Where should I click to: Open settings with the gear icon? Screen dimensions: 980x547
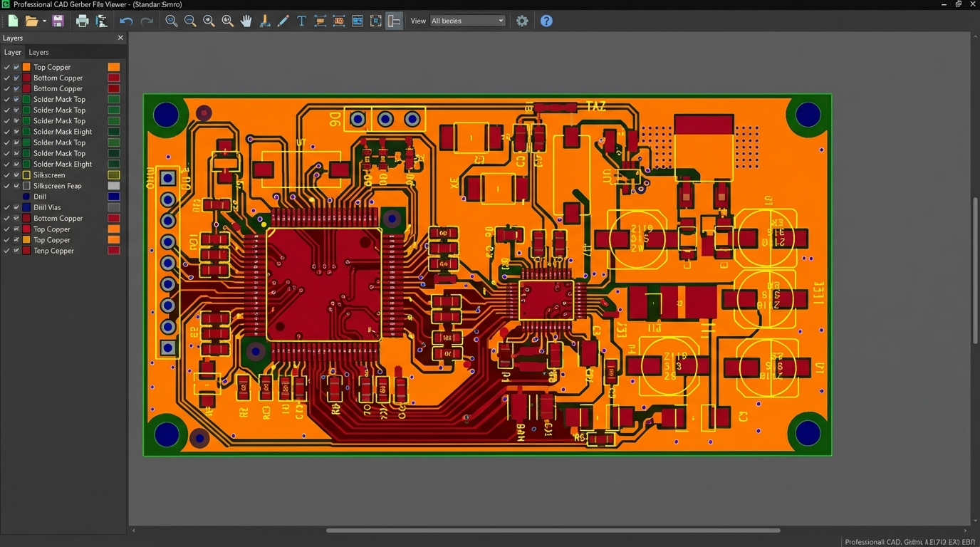coord(522,21)
